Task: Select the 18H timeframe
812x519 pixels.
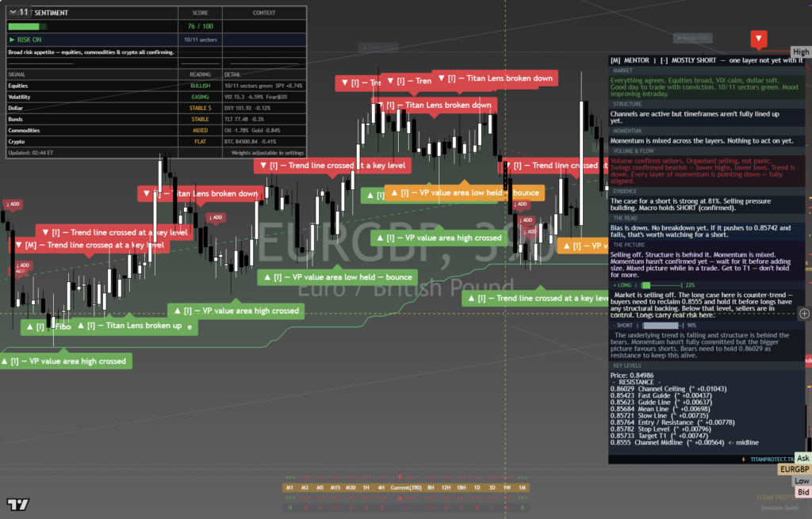Action: [x=462, y=487]
